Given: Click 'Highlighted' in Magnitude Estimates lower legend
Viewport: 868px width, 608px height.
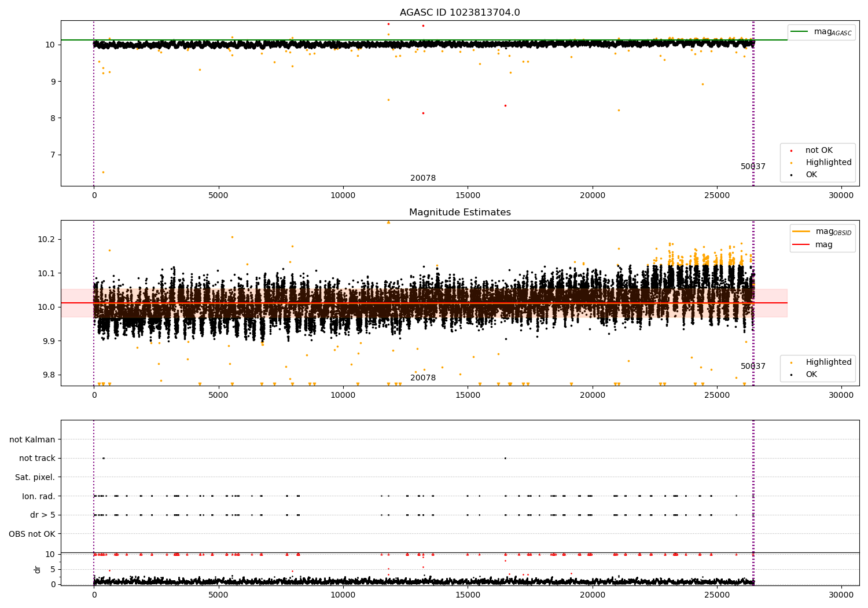Looking at the screenshot, I should tap(822, 362).
